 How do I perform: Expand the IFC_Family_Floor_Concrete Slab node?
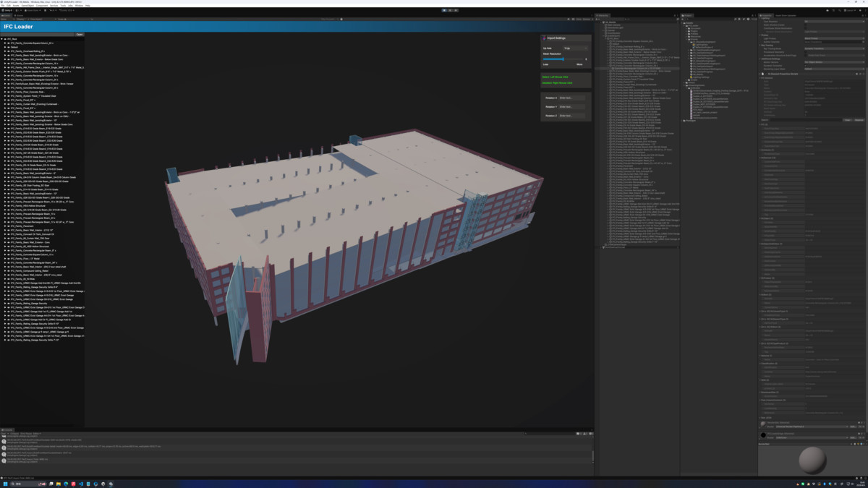tap(6, 92)
